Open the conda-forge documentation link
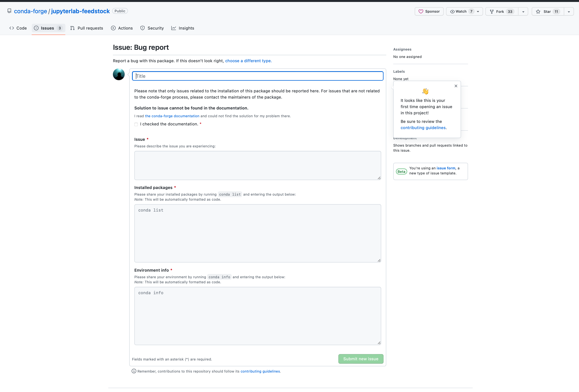579x392 pixels. [x=172, y=116]
